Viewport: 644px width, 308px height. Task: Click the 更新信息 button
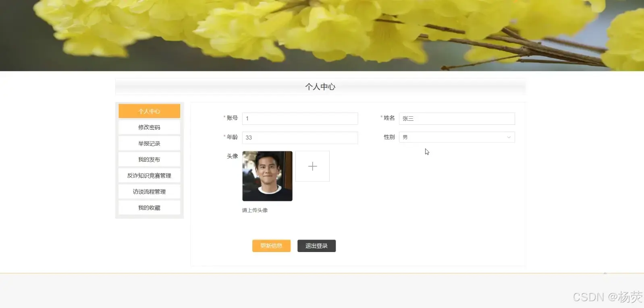[271, 246]
